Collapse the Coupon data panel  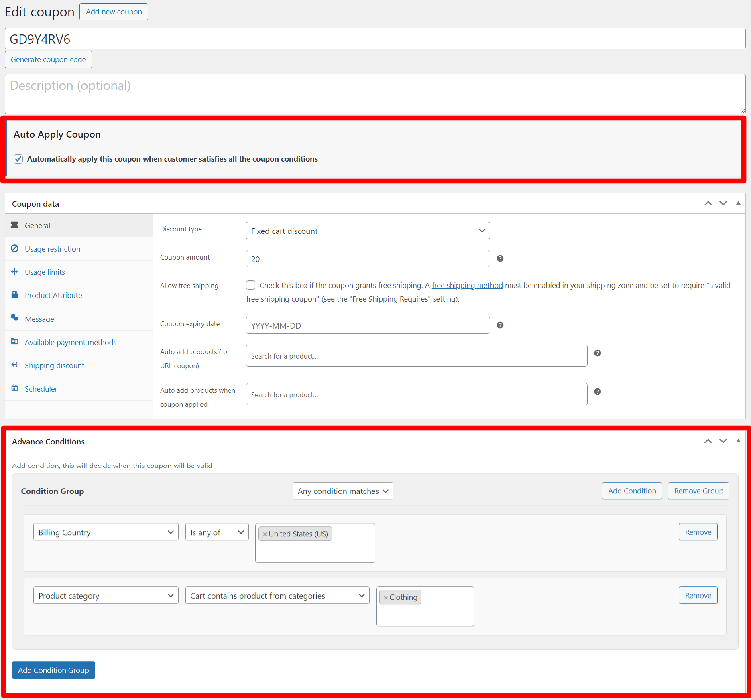pyautogui.click(x=738, y=203)
